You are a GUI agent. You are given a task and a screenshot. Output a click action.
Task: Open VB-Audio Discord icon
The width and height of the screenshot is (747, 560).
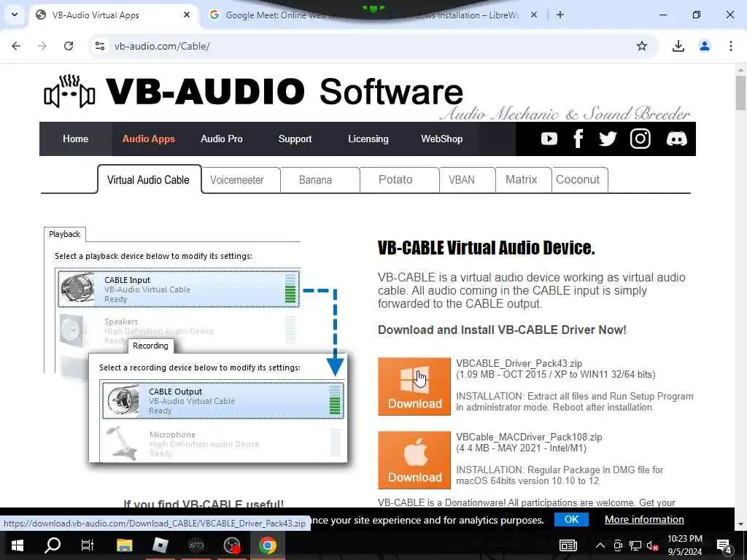676,139
